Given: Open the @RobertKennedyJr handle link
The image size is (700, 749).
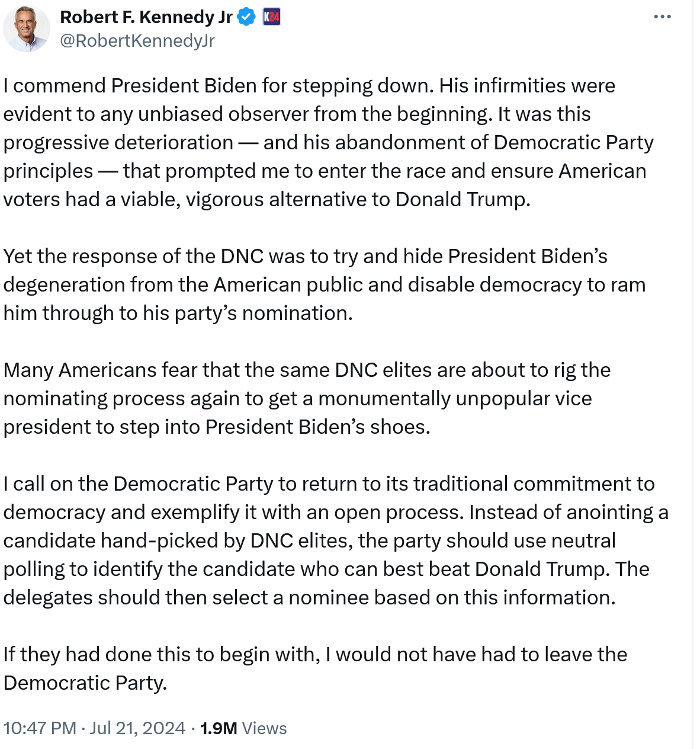Looking at the screenshot, I should click(x=137, y=41).
